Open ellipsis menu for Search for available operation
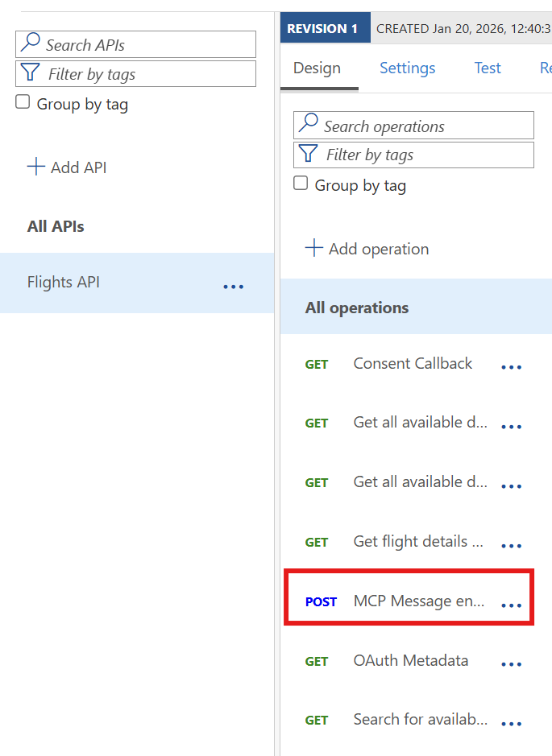Screen dimensions: 552x756 pos(512,725)
